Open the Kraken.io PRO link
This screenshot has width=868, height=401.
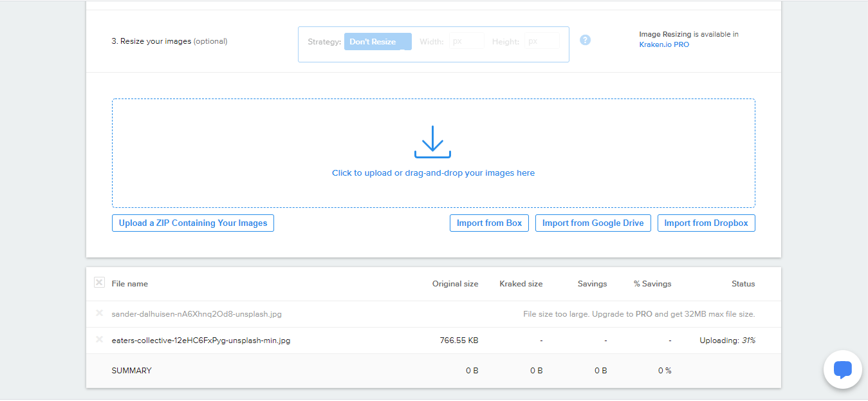point(663,45)
